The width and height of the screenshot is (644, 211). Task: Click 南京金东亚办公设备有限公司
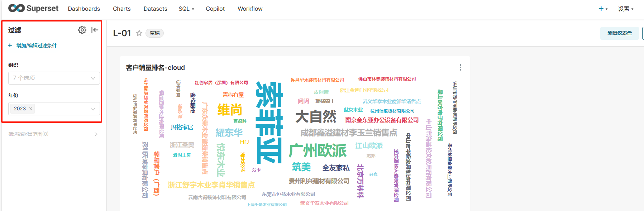click(382, 120)
